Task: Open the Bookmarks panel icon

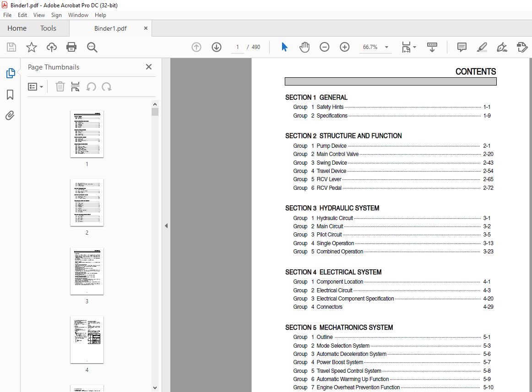Action: [10, 95]
